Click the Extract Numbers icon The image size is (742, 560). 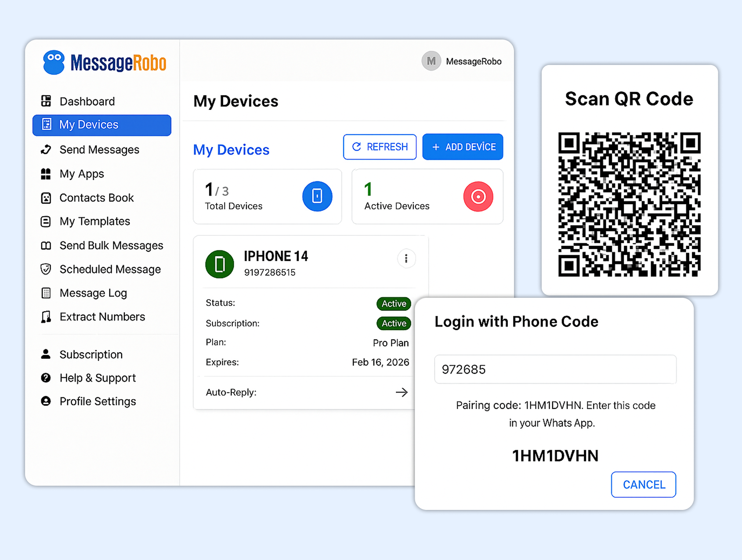(x=46, y=317)
